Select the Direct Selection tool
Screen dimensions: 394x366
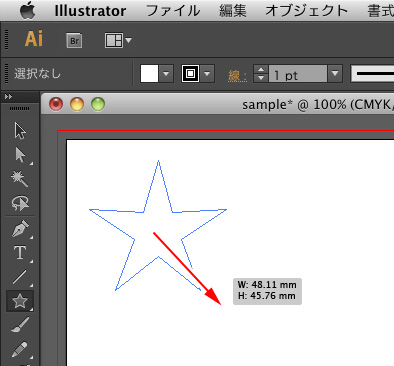pos(20,155)
